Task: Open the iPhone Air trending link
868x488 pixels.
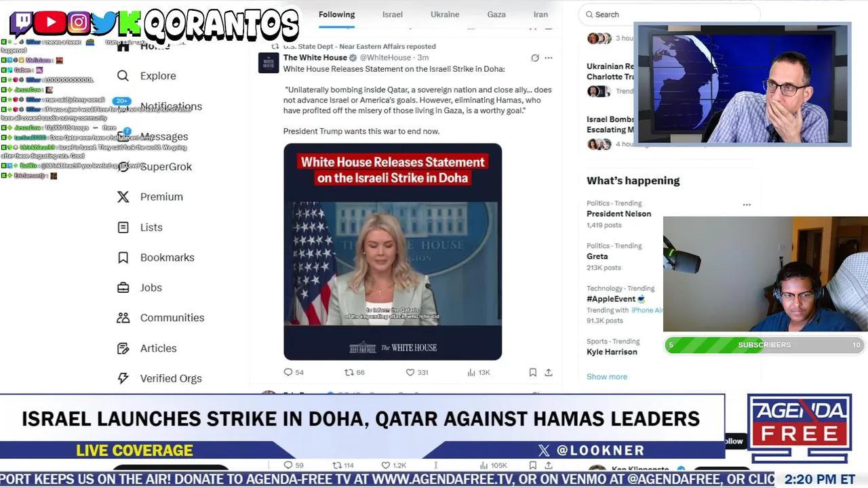Action: point(647,310)
